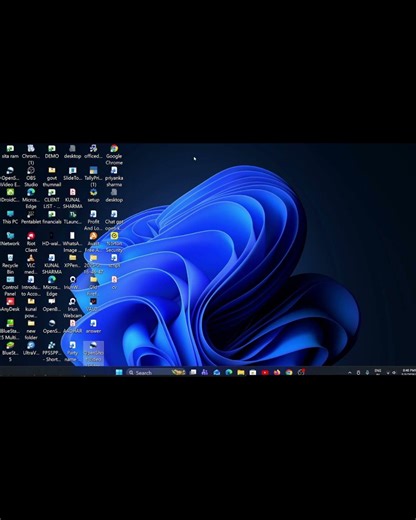Open the OBS Studio desktop shortcut
This screenshot has height=520, width=416.
[x=31, y=177]
